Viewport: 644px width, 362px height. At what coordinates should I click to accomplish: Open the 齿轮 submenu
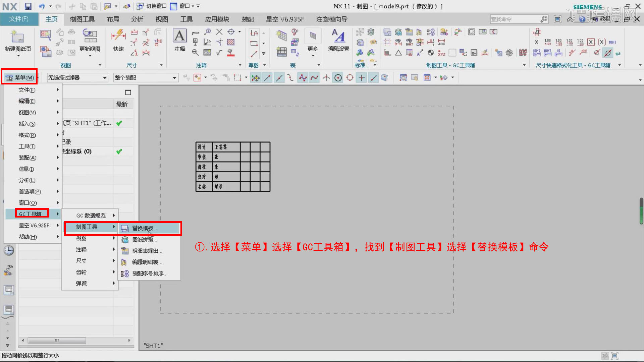[x=91, y=272]
